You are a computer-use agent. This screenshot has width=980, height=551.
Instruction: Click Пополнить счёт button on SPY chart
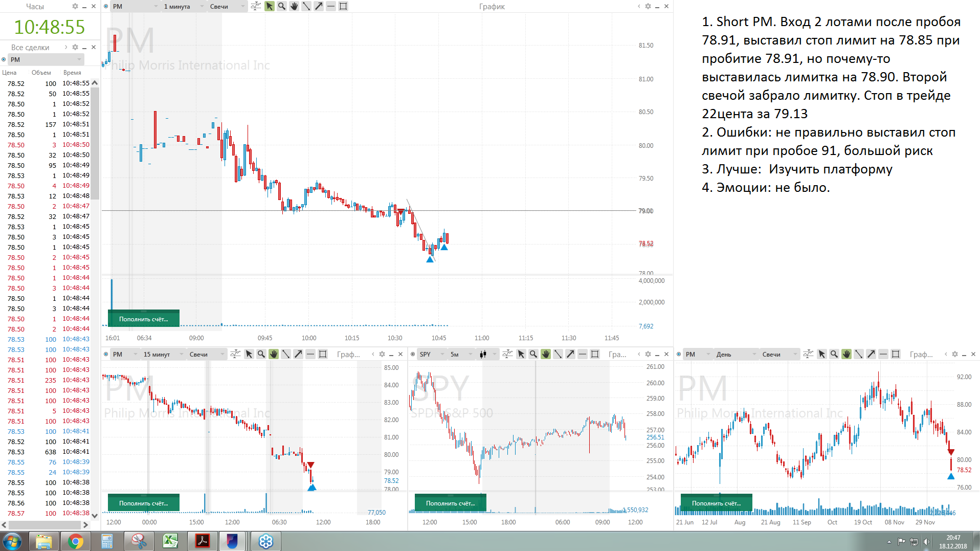click(451, 503)
